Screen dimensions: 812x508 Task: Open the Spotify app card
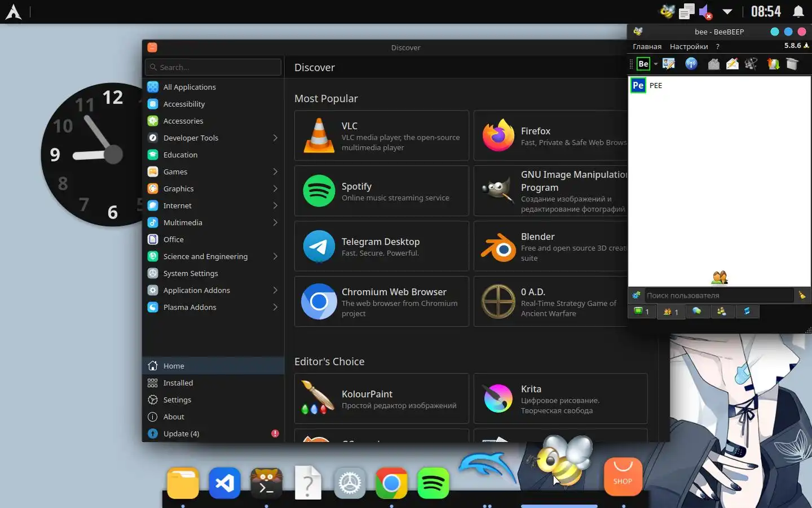(x=382, y=191)
